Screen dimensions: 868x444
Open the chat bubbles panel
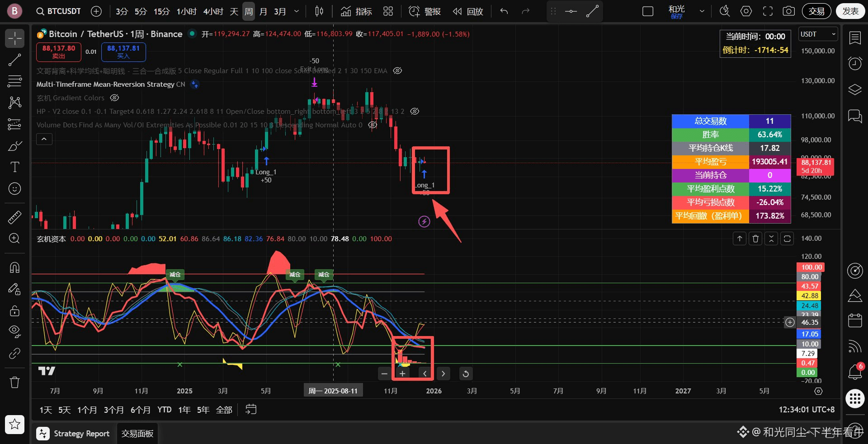855,116
